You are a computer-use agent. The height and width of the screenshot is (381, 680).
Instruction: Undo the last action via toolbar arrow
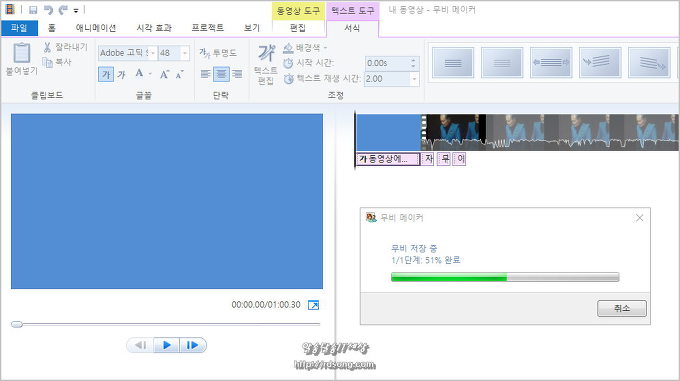48,10
